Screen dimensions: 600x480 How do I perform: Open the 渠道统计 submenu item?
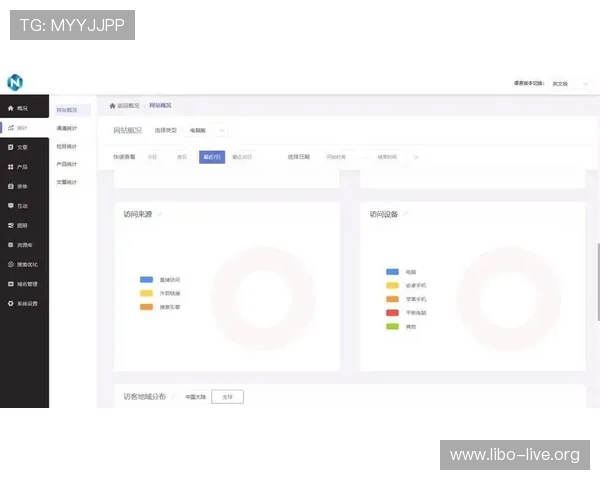(x=67, y=128)
